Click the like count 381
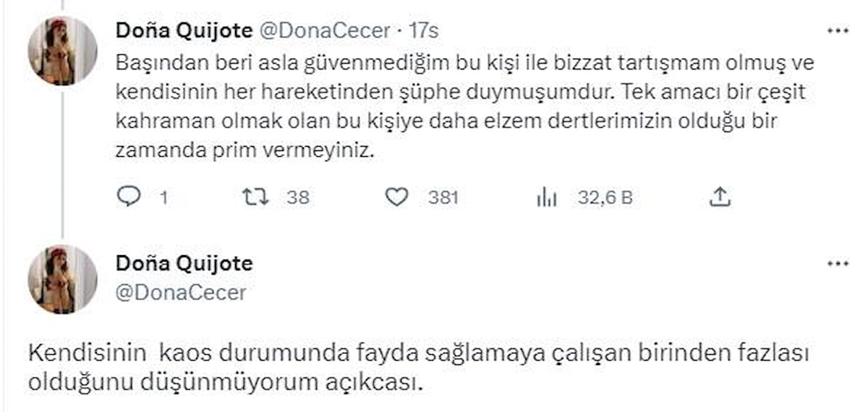The width and height of the screenshot is (868, 412). point(443,197)
